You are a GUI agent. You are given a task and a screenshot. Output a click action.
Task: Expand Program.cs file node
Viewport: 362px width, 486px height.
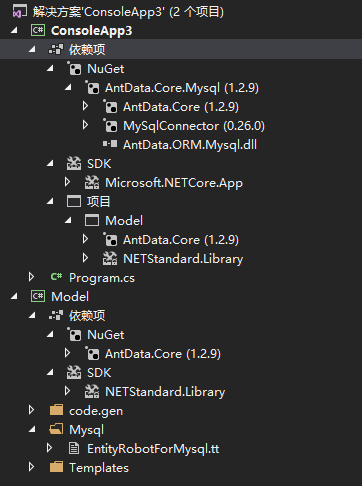pos(31,277)
